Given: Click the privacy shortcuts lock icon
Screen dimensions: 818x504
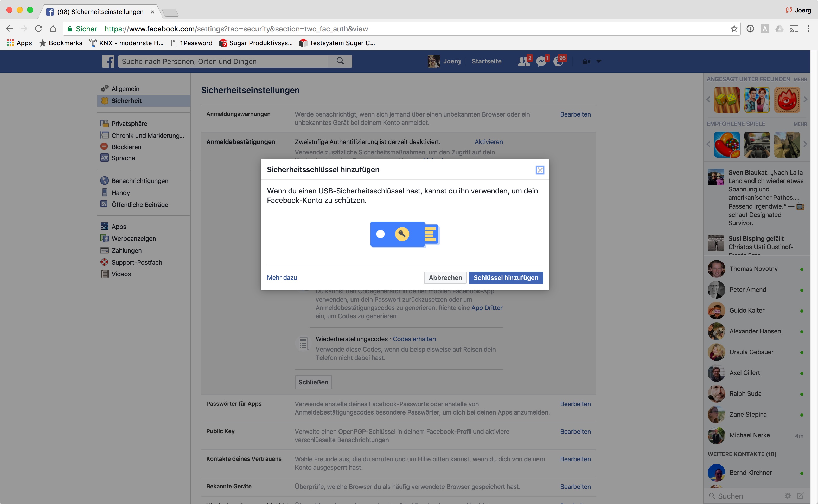Looking at the screenshot, I should (586, 61).
